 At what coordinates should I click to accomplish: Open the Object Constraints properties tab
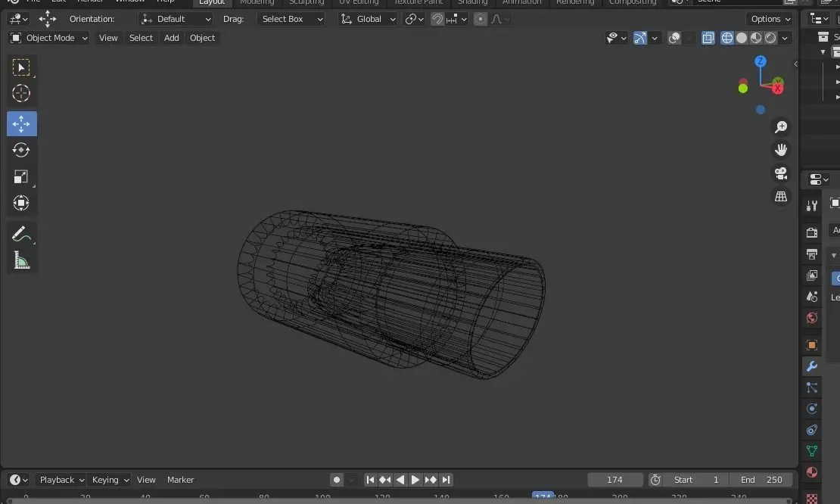point(812,430)
